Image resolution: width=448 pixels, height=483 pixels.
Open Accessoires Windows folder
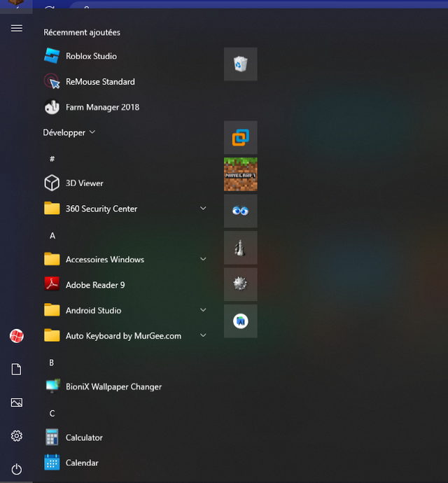(125, 260)
